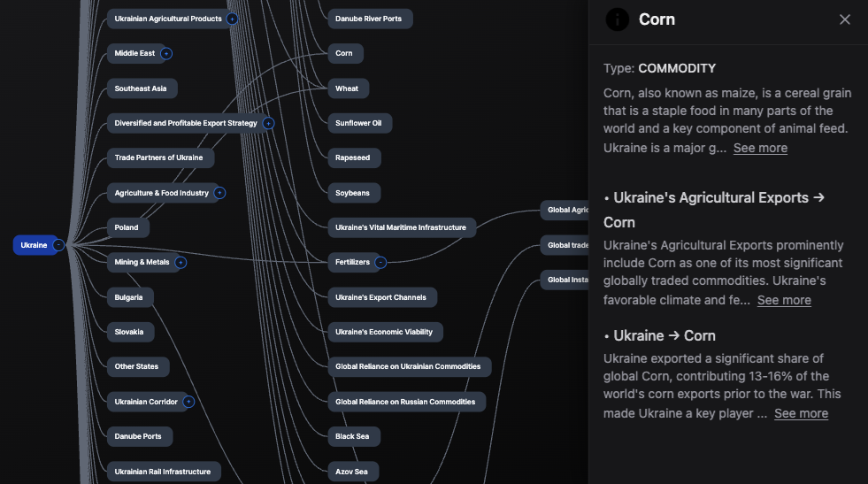Expand Diversified and Profitable Export Strategy node
Screen dimensions: 868x484
click(x=268, y=123)
